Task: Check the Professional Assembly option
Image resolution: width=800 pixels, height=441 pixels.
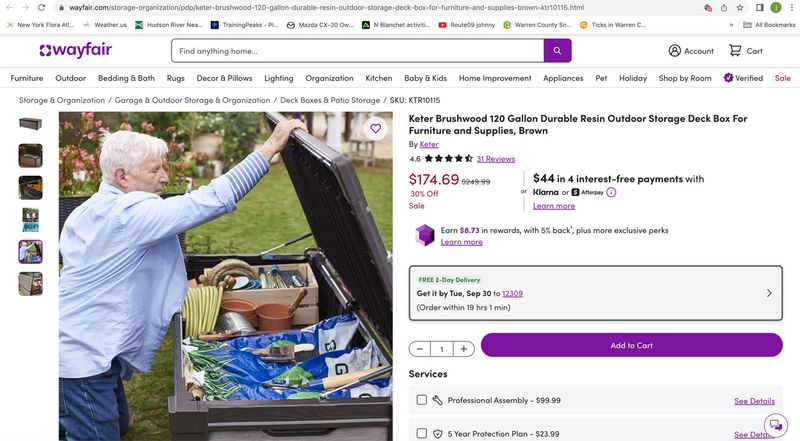Action: (x=422, y=400)
